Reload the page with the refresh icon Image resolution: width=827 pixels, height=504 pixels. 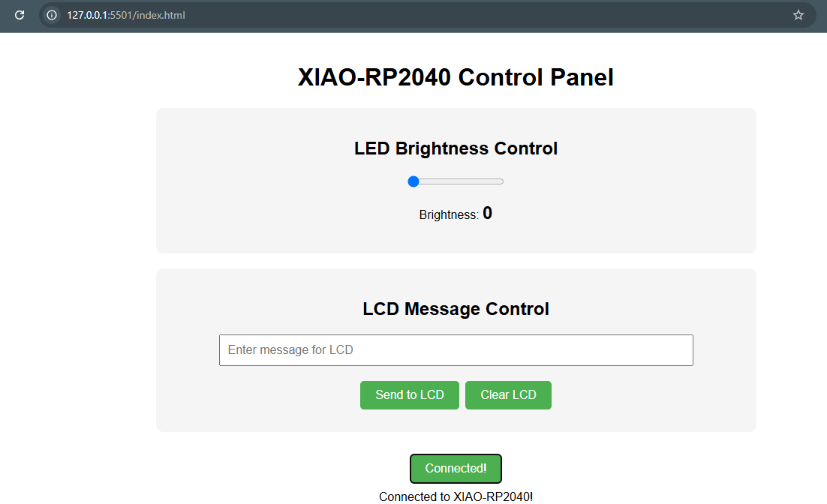[20, 15]
